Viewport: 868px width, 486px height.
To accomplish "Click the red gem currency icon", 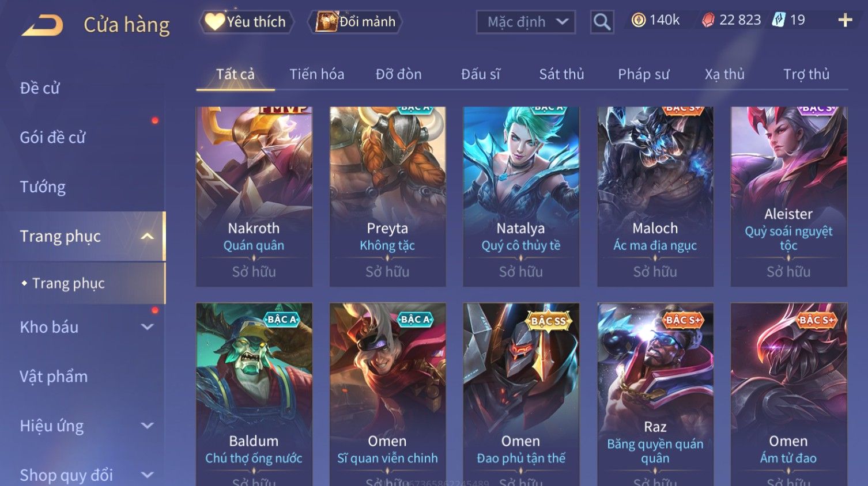I will coord(708,21).
